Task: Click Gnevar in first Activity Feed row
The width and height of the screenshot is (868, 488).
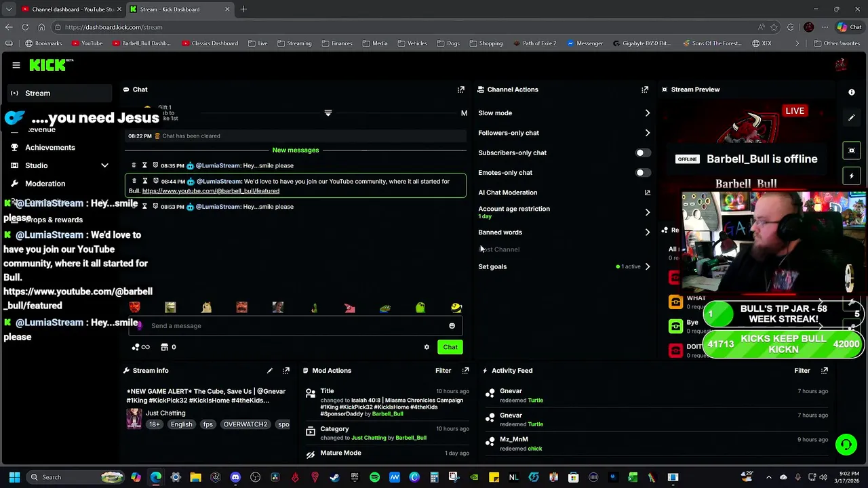Action: pyautogui.click(x=511, y=391)
